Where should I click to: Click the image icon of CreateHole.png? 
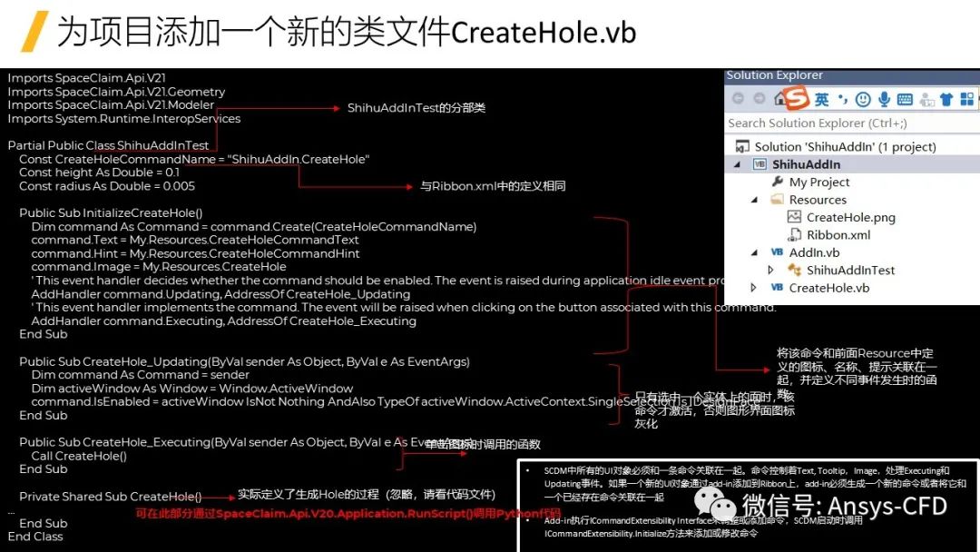pyautogui.click(x=794, y=217)
